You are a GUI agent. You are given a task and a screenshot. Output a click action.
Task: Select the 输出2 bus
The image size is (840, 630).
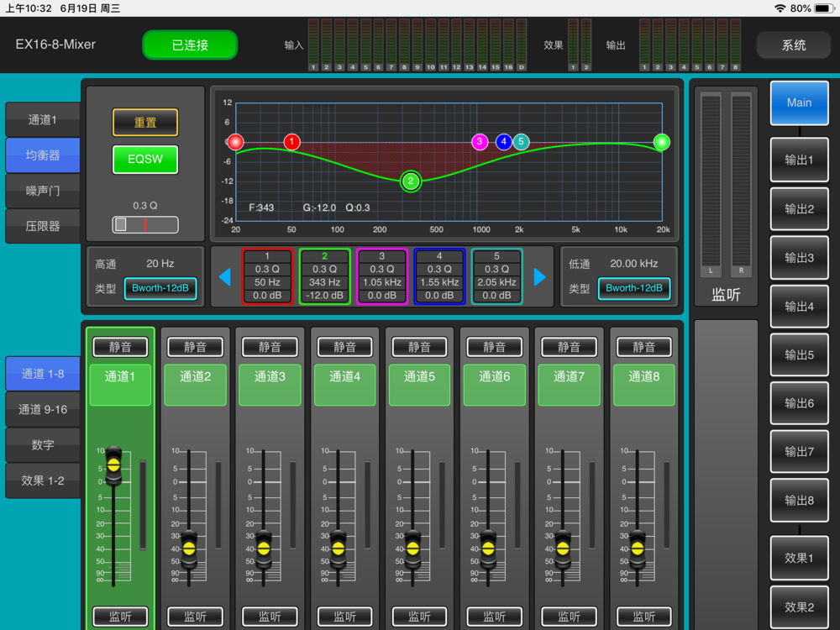point(800,209)
